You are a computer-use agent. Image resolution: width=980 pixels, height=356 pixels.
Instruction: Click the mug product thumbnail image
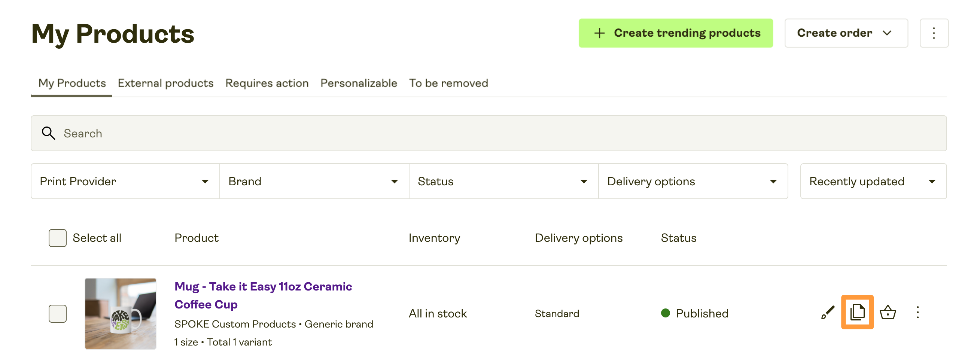pyautogui.click(x=120, y=313)
